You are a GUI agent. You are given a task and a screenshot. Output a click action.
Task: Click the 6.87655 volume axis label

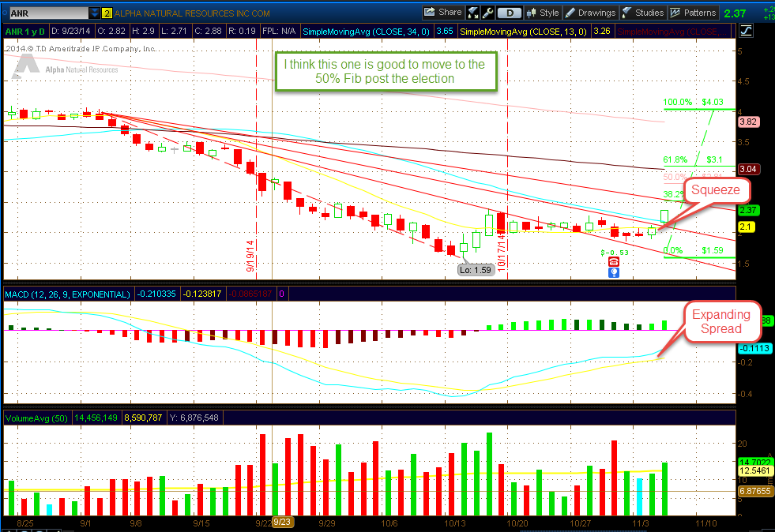[x=754, y=491]
